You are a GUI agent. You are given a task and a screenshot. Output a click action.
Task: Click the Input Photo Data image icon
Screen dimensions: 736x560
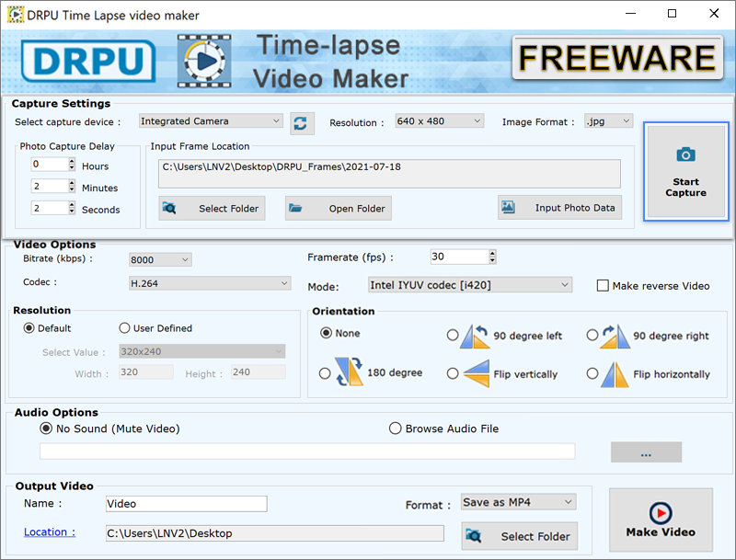point(508,207)
